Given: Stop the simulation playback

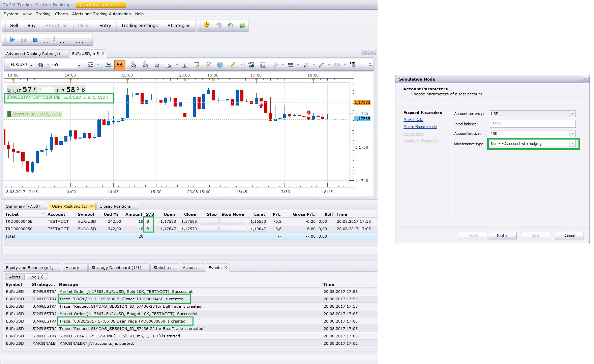Looking at the screenshot, I should click(x=35, y=40).
